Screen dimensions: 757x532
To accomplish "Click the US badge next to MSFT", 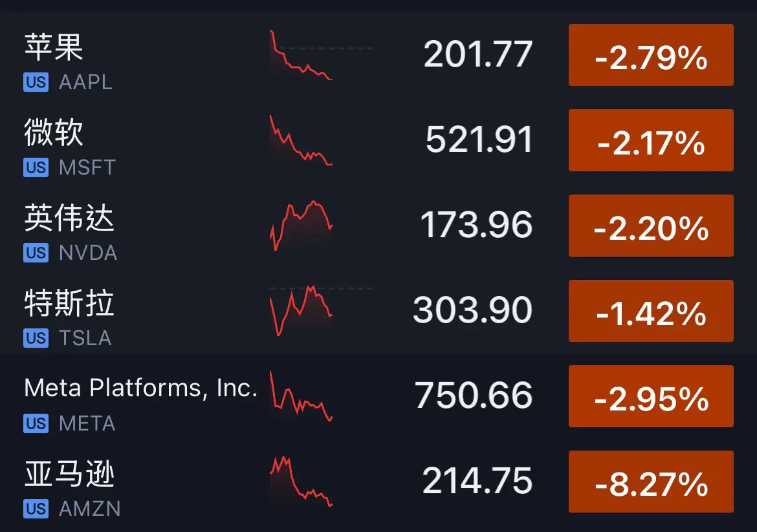I will click(x=36, y=167).
